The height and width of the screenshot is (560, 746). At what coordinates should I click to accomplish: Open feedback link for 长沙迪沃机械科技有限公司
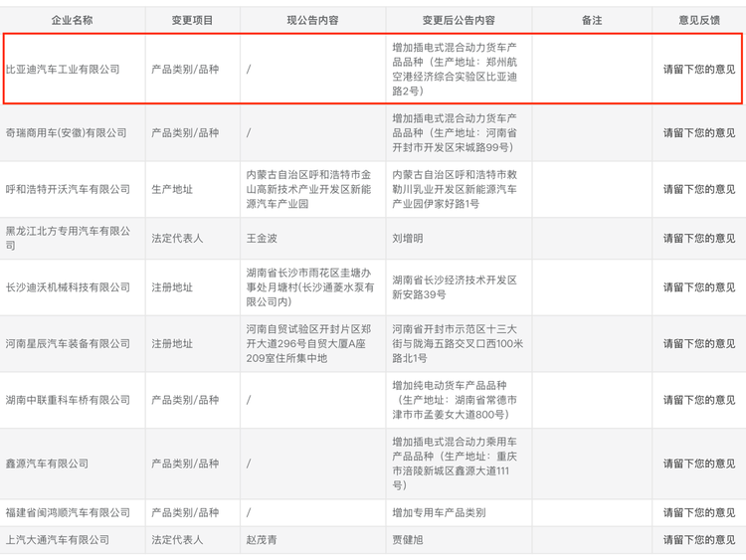[699, 287]
